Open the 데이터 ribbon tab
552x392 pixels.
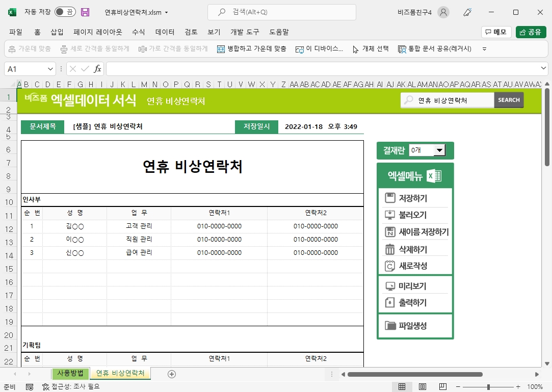coord(165,32)
